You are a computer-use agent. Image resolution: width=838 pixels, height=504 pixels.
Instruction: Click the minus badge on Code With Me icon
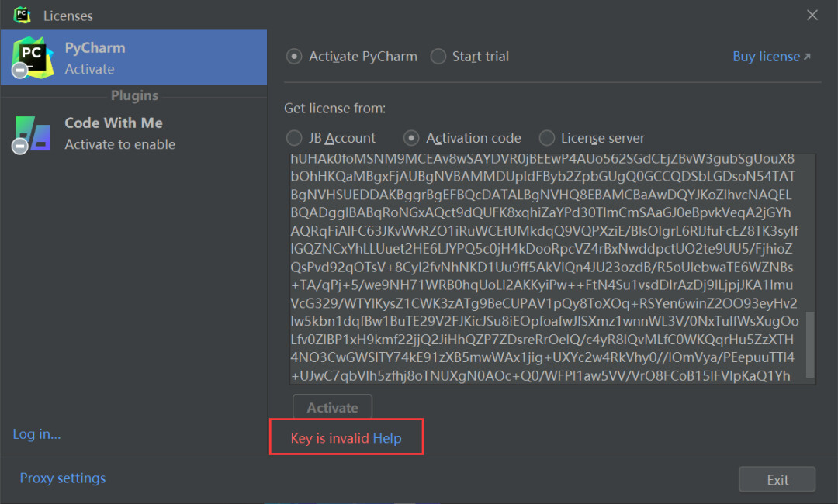point(19,146)
